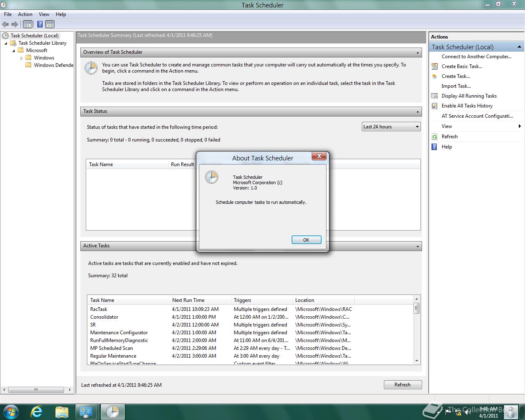Viewport: 525px width, 420px height.
Task: Select the Regular Maintenance task row
Action: click(x=250, y=356)
